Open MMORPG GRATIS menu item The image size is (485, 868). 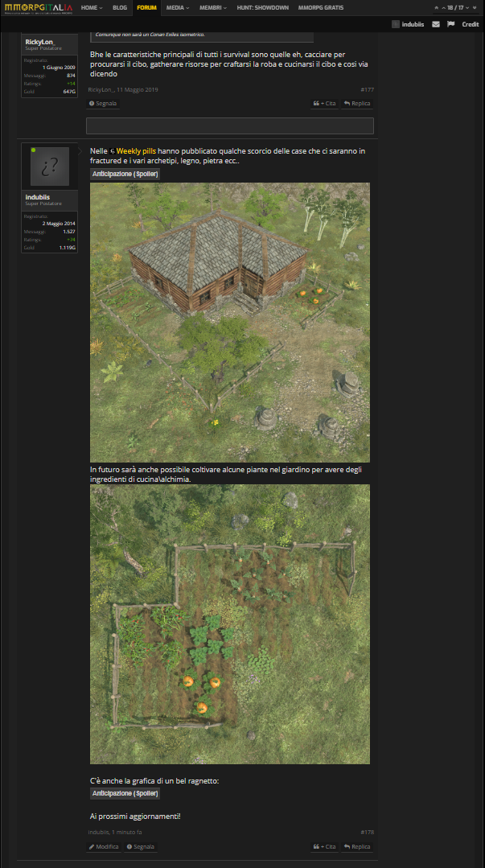[x=321, y=8]
